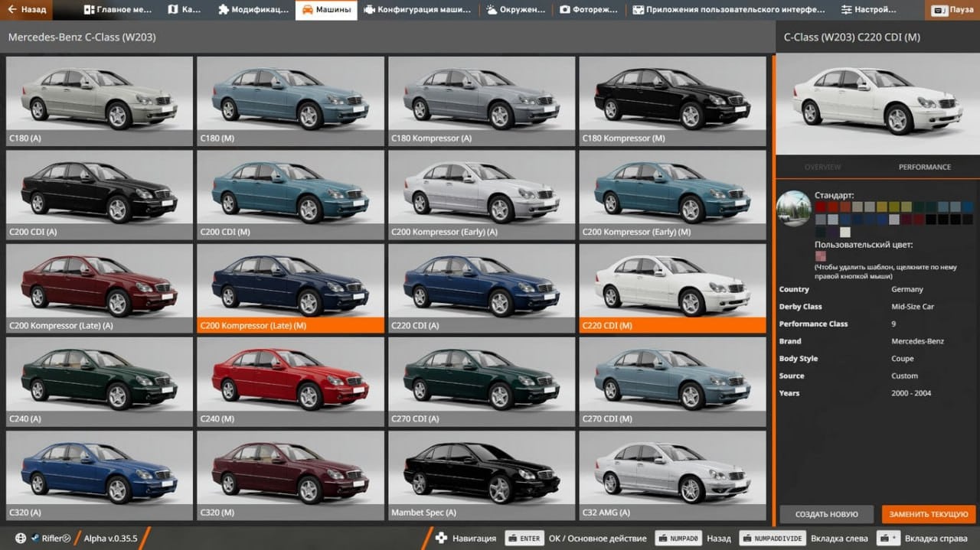Select C200 Kompressor (Late) (M) thumbnail

pyautogui.click(x=291, y=288)
